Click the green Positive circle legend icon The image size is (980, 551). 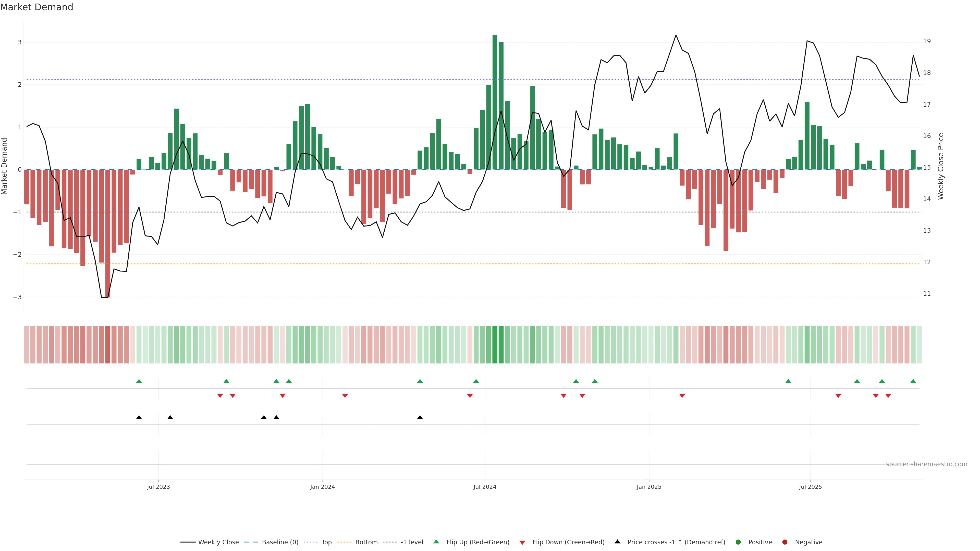tap(738, 542)
